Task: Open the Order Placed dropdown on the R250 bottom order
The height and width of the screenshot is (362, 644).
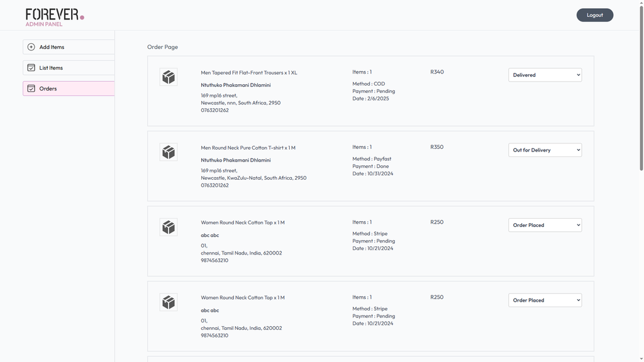Action: pyautogui.click(x=545, y=300)
